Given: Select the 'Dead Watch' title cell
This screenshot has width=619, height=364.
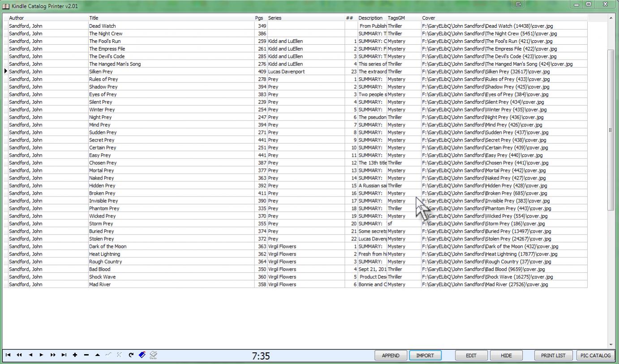Looking at the screenshot, I should pyautogui.click(x=171, y=26).
